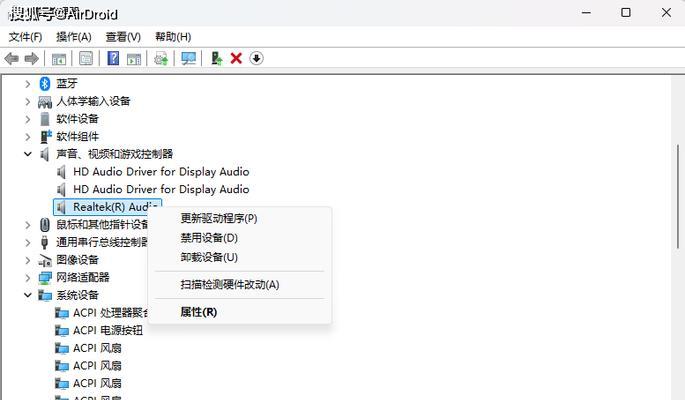This screenshot has height=400, width=685.
Task: Click the icon beside ACPI 电源按钮
Action: tap(62, 331)
